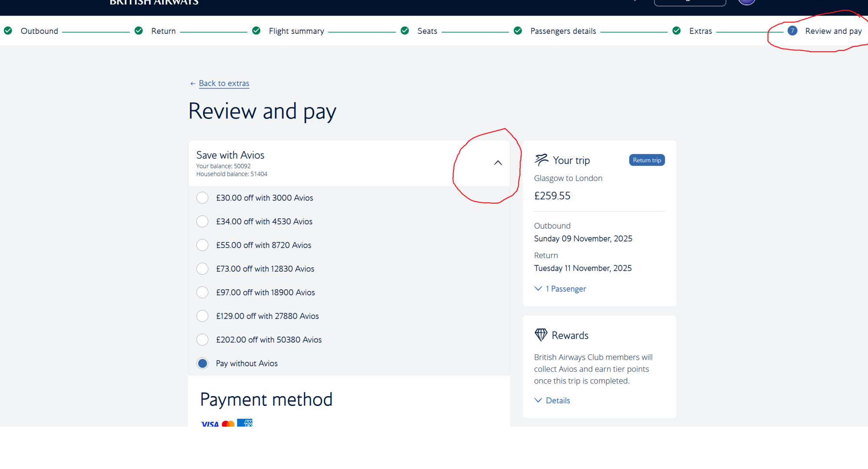Expand the 1 Passenger details

(x=560, y=289)
